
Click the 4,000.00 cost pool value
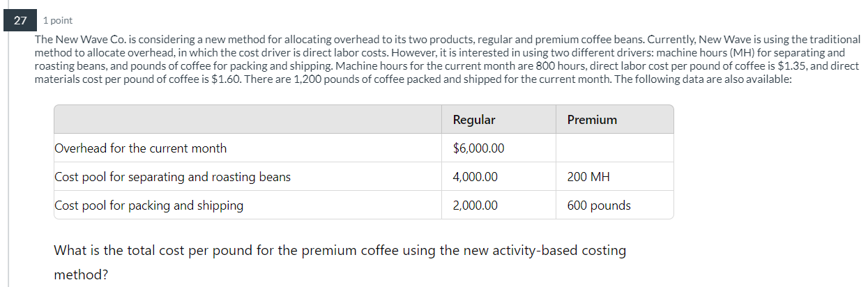[475, 177]
